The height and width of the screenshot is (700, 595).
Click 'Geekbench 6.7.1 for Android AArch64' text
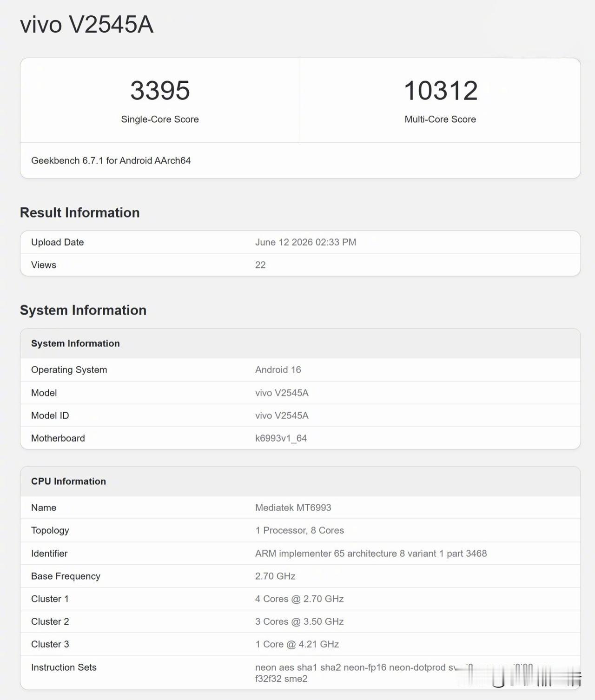pyautogui.click(x=111, y=160)
